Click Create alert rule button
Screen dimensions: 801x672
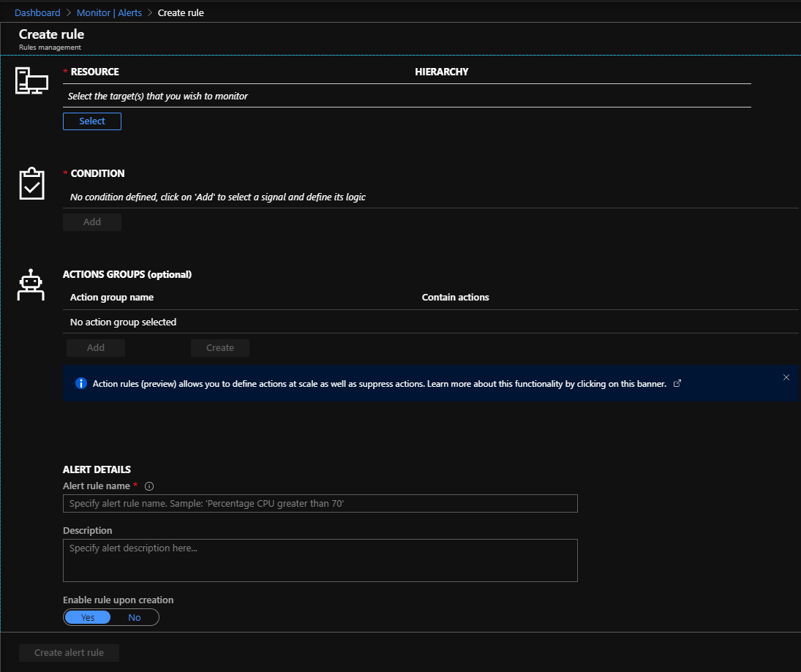click(69, 653)
